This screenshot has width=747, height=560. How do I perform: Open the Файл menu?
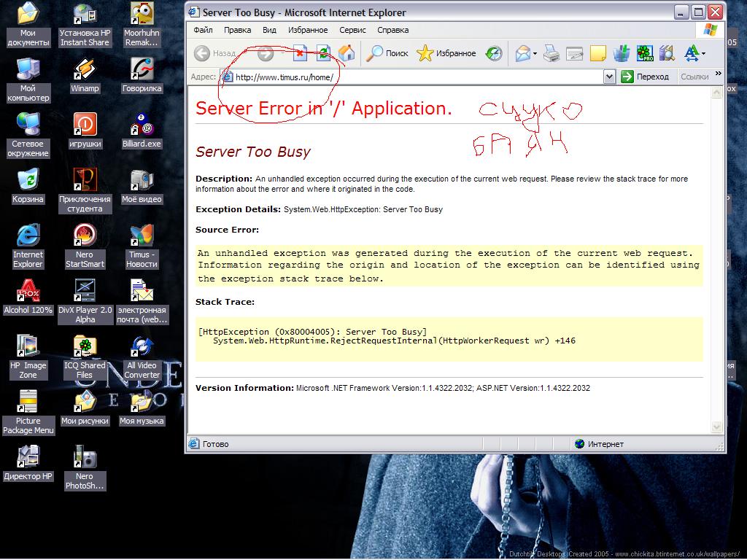coord(204,30)
